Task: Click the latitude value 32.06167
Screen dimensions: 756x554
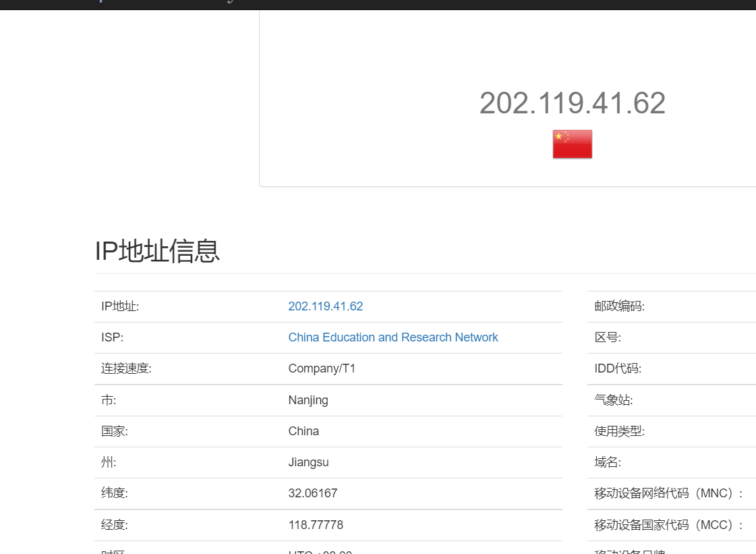Action: (x=313, y=493)
